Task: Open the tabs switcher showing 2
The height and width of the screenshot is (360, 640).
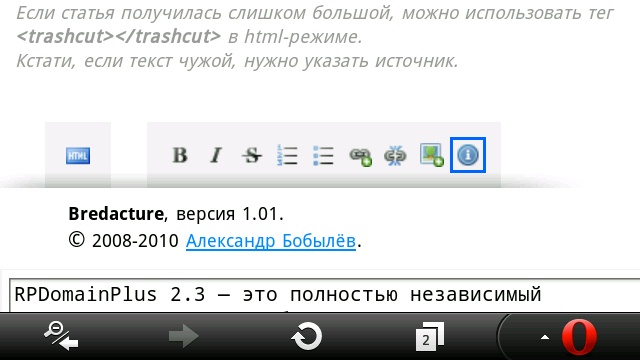Action: [x=429, y=336]
